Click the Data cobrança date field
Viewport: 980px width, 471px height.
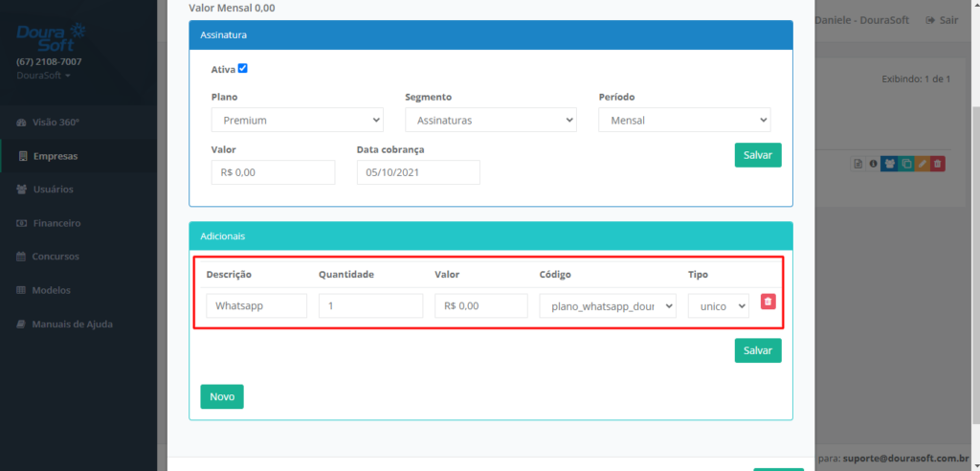click(417, 172)
